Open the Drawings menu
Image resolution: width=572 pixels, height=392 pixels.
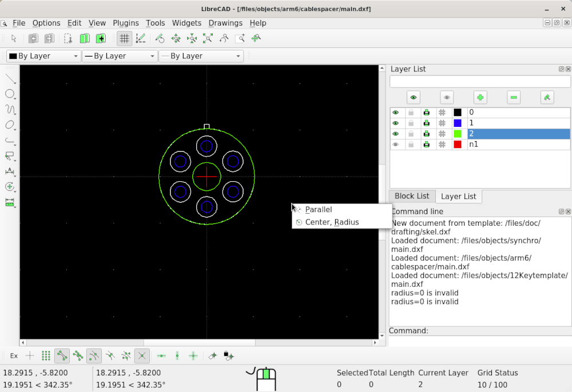pyautogui.click(x=225, y=23)
